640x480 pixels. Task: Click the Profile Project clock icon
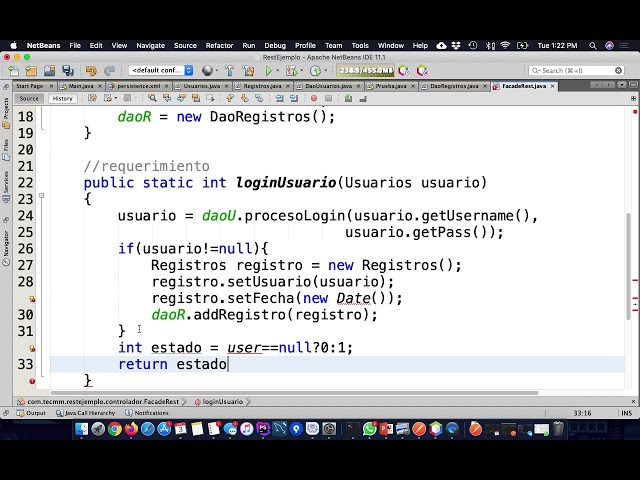(315, 71)
